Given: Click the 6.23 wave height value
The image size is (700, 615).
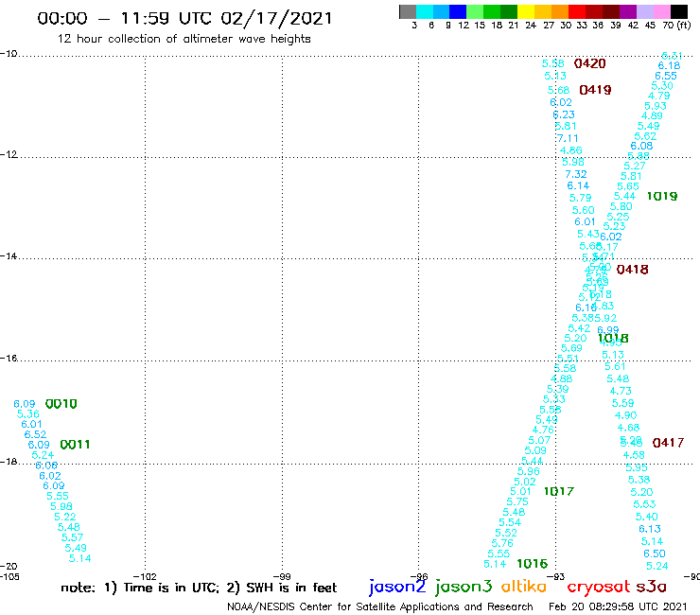Looking at the screenshot, I should (564, 114).
